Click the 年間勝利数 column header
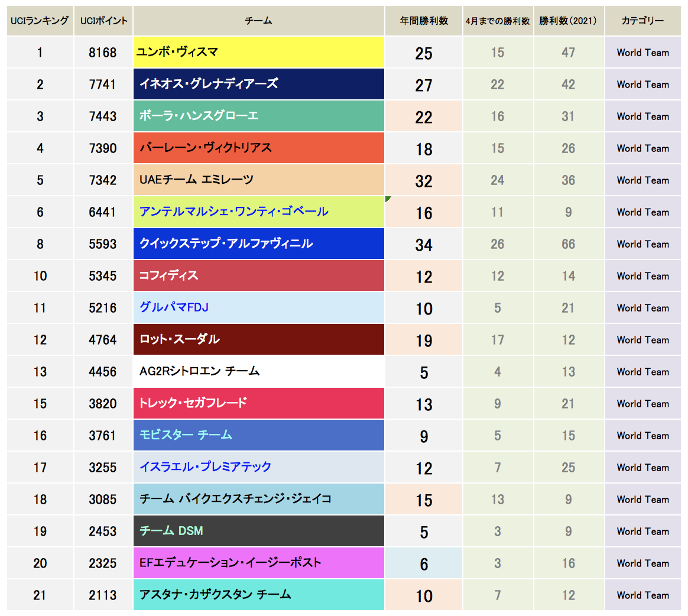The image size is (688, 616). tap(424, 21)
